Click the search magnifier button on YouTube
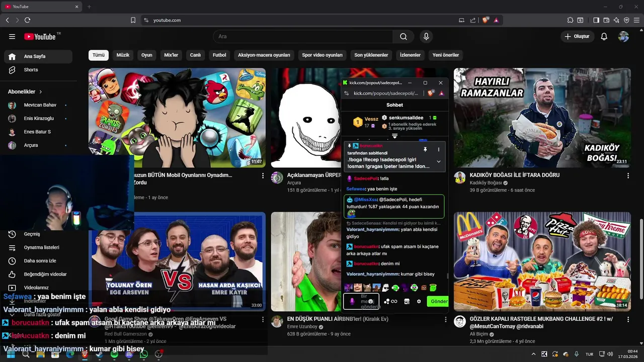The width and height of the screenshot is (644, 362). point(404,36)
